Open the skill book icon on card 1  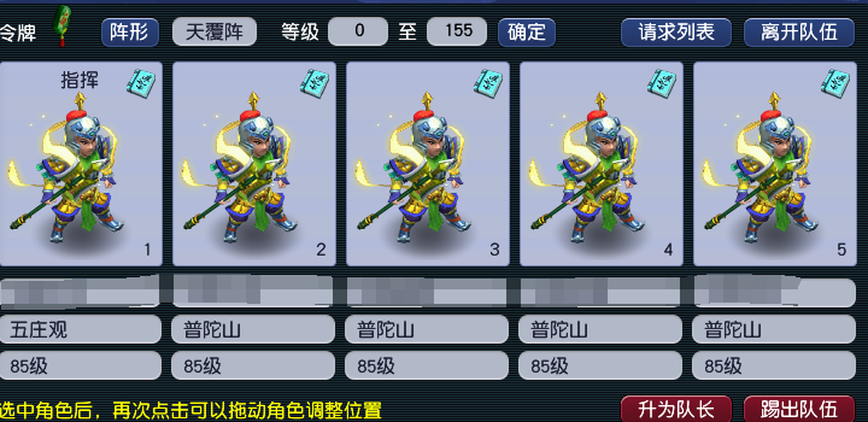(141, 82)
